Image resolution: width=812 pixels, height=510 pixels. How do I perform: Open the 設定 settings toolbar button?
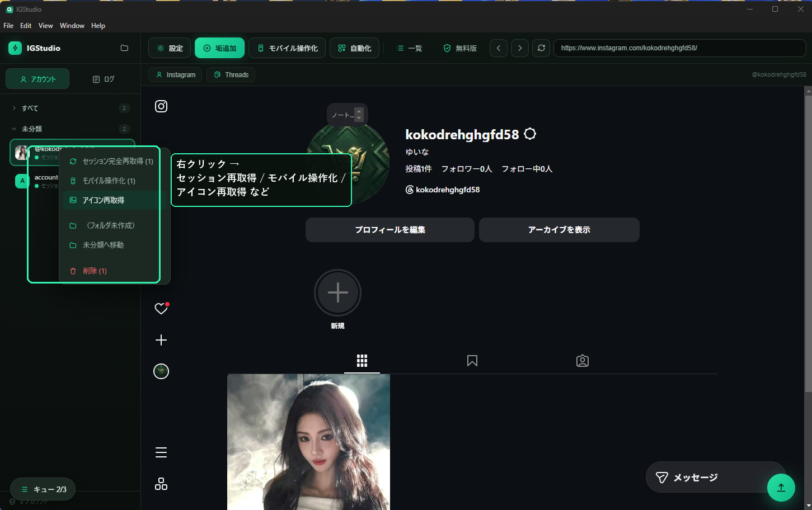(170, 48)
